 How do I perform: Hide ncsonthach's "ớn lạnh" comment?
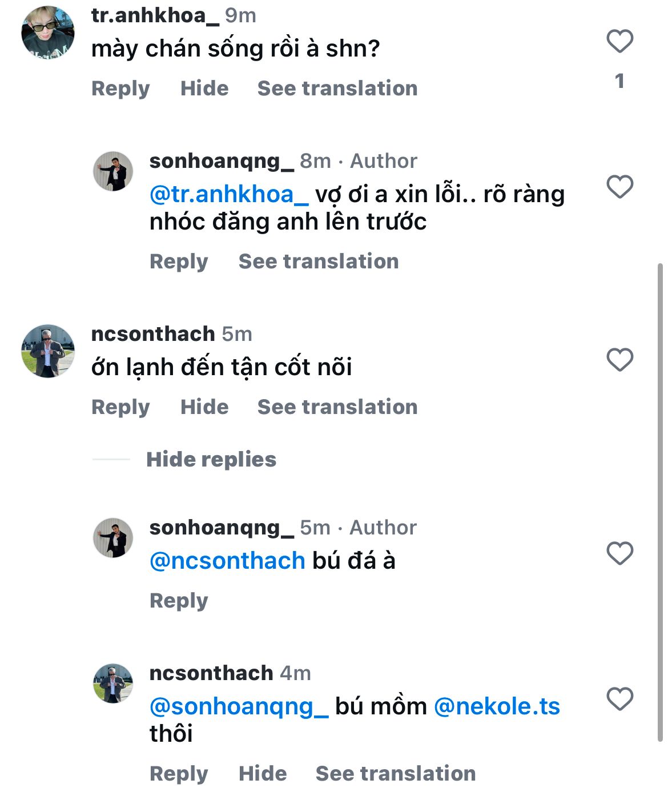[x=204, y=407]
